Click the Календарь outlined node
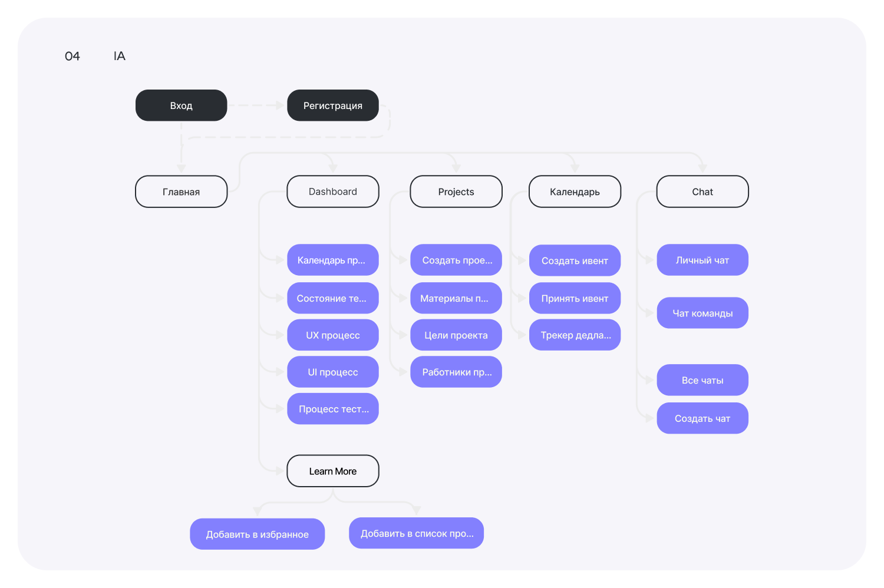This screenshot has width=884, height=588. point(575,191)
